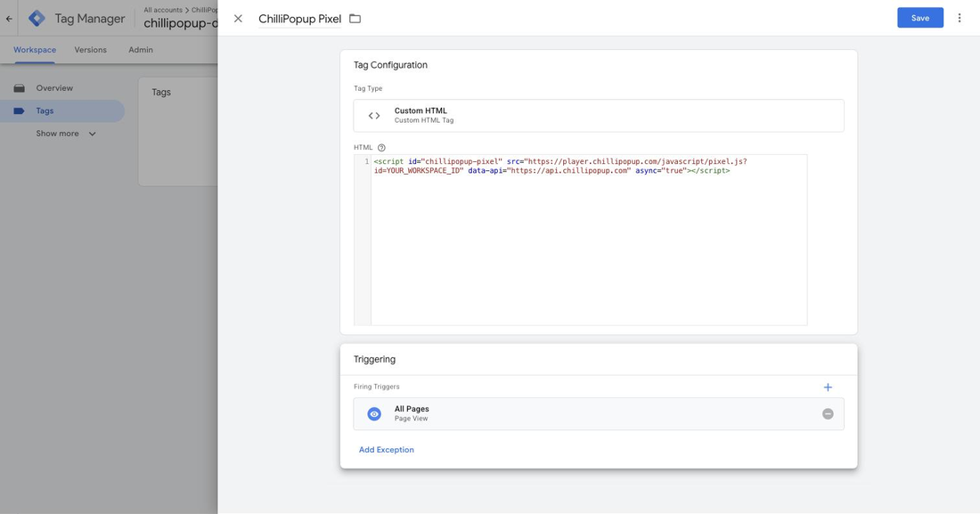Switch to the Admin tab
The image size is (980, 514).
point(141,50)
